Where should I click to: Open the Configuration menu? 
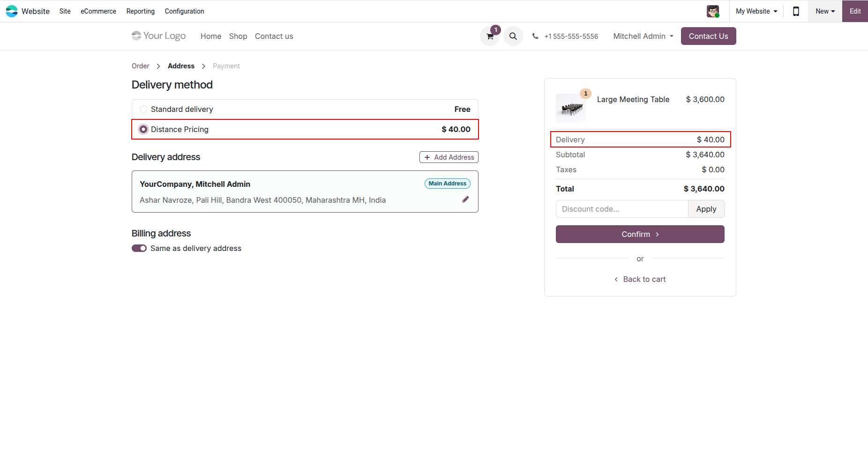pyautogui.click(x=184, y=11)
